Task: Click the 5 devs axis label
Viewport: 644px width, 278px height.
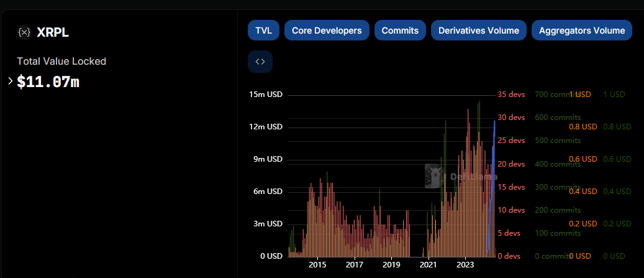Action: pos(509,233)
